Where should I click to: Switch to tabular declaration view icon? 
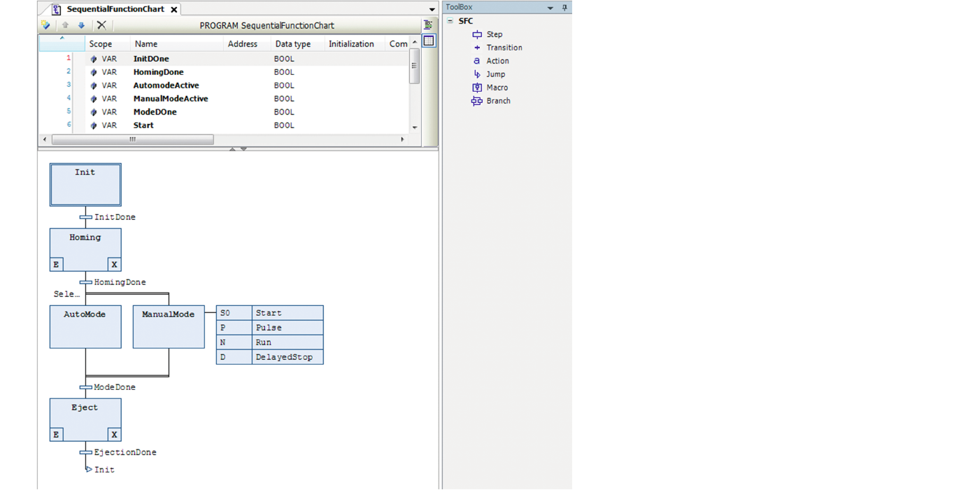[429, 41]
